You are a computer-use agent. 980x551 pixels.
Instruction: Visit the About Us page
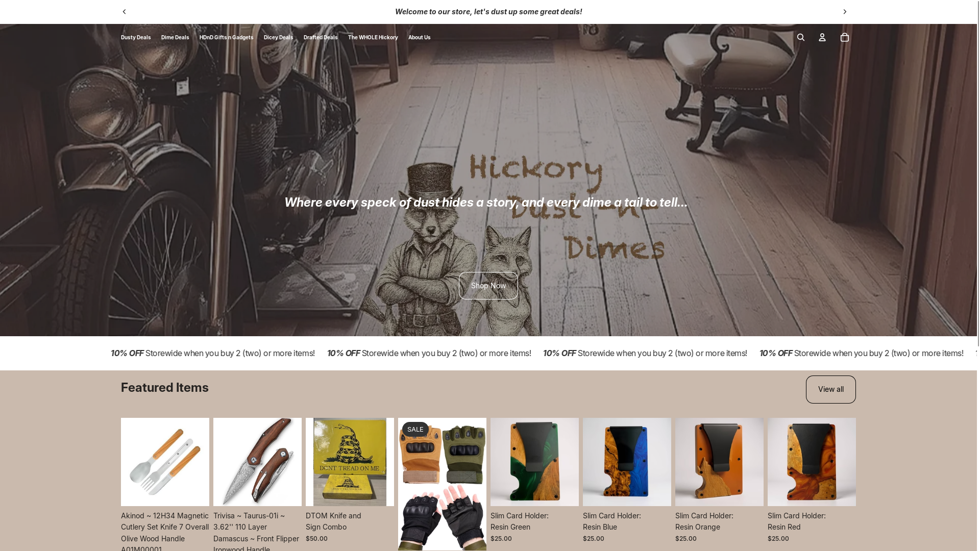419,37
